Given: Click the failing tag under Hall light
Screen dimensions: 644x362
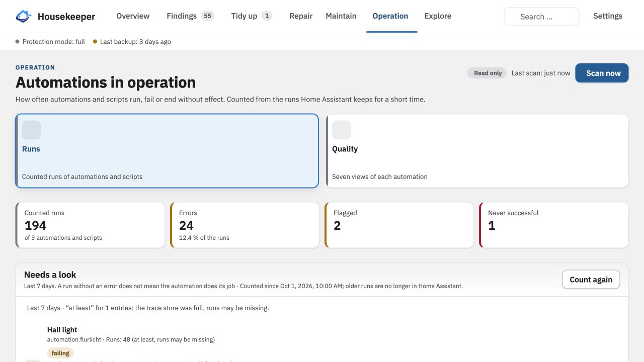Looking at the screenshot, I should tap(60, 353).
